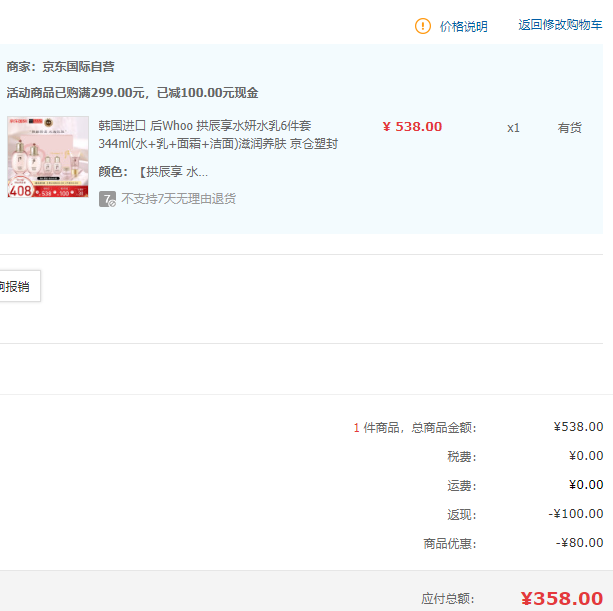Click the 7-day no-return policy icon
This screenshot has height=611, width=613.
[108, 199]
